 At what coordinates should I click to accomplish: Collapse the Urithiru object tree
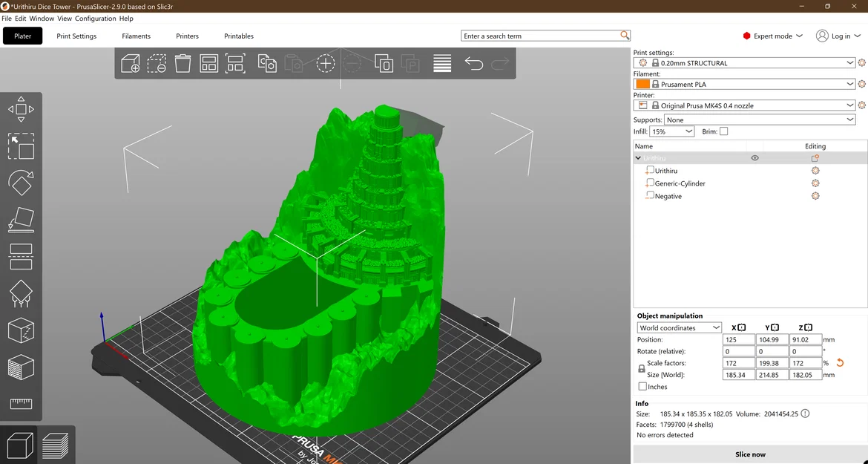click(x=638, y=158)
